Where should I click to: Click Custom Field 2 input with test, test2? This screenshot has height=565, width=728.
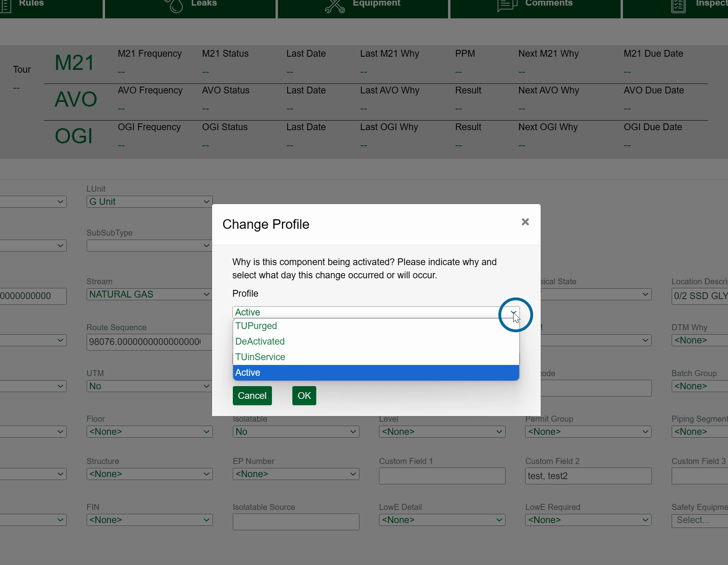pyautogui.click(x=588, y=476)
